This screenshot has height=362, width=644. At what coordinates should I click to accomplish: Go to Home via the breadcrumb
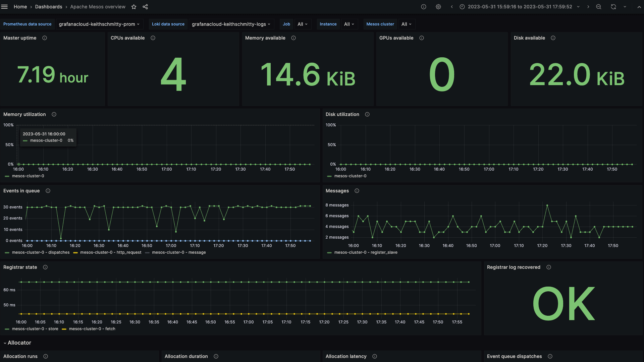[20, 7]
